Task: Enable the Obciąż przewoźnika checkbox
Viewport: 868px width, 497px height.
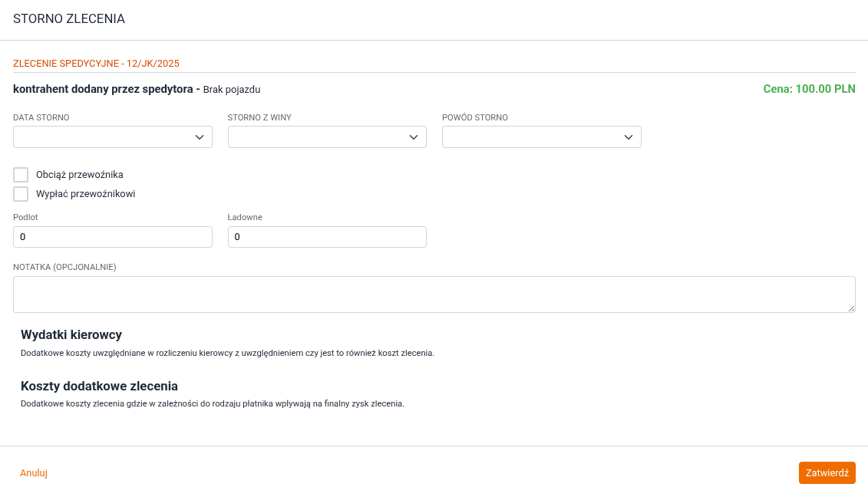Action: point(21,175)
